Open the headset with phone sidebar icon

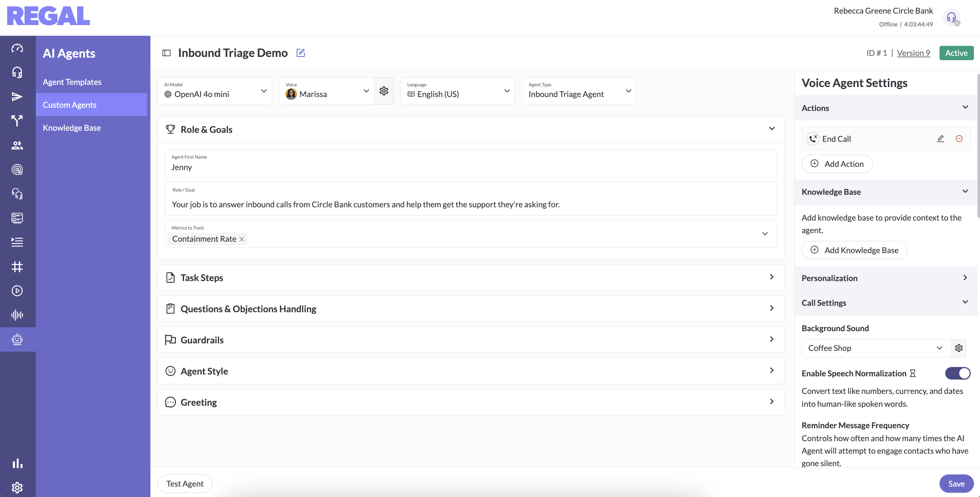[x=17, y=194]
